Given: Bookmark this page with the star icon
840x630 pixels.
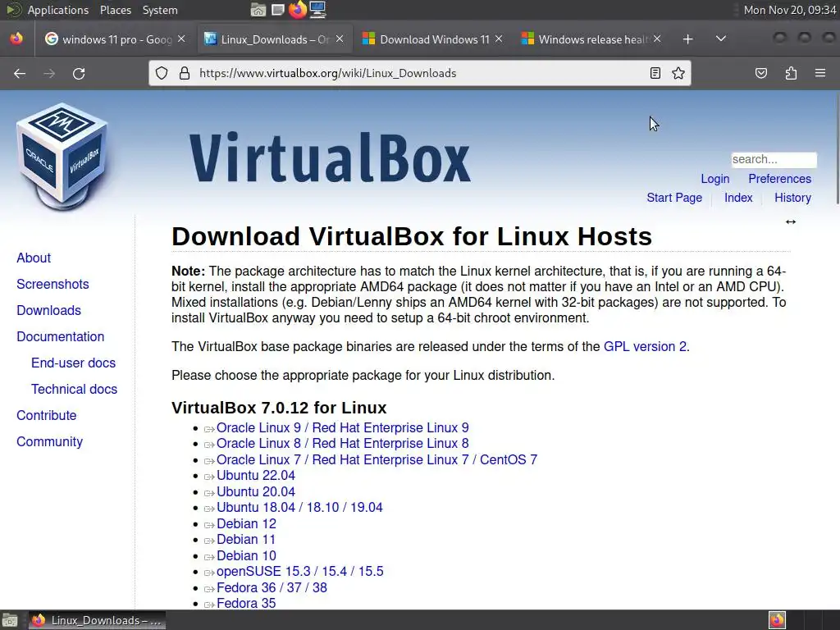Looking at the screenshot, I should (x=678, y=73).
